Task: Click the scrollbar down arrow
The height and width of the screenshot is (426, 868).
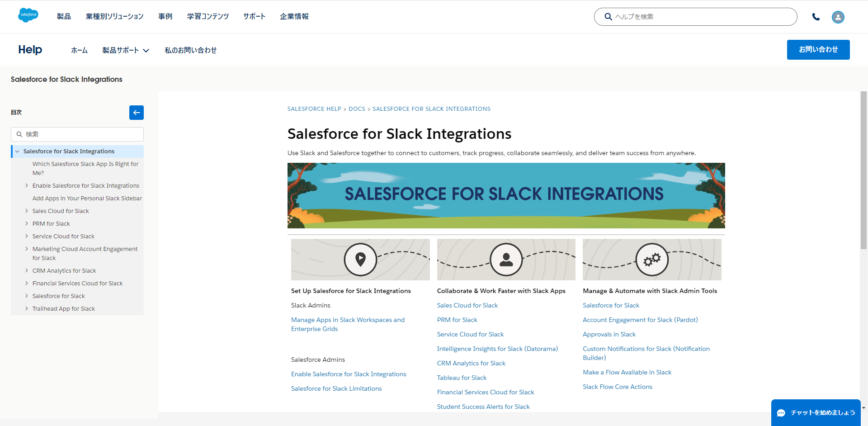Action: (863, 408)
